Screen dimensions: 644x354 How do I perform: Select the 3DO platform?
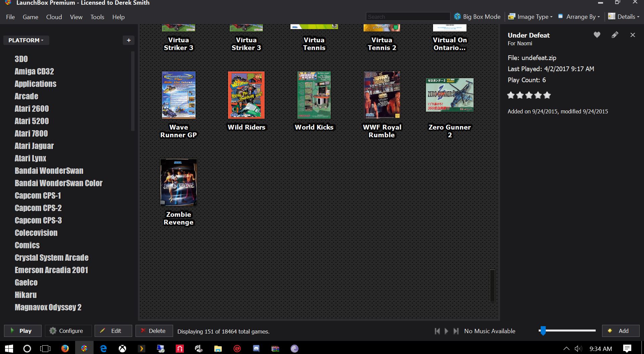point(21,59)
